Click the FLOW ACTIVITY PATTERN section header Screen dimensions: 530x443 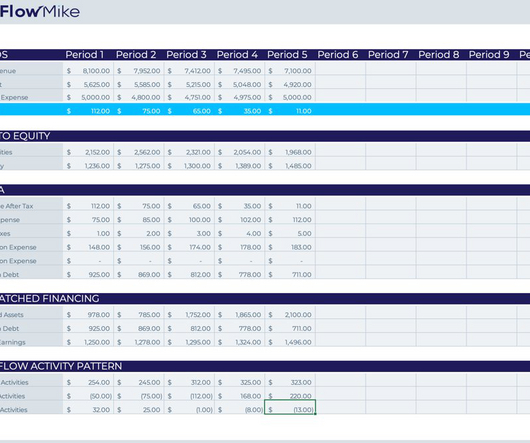tap(61, 366)
